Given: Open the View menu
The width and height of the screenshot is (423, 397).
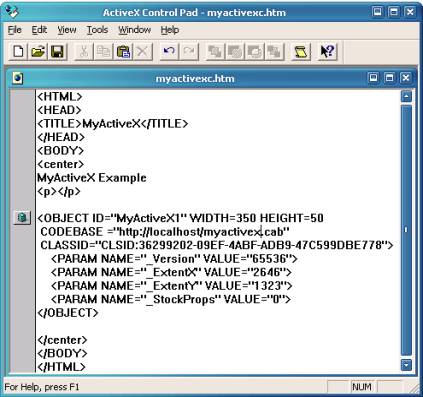Looking at the screenshot, I should [x=67, y=30].
